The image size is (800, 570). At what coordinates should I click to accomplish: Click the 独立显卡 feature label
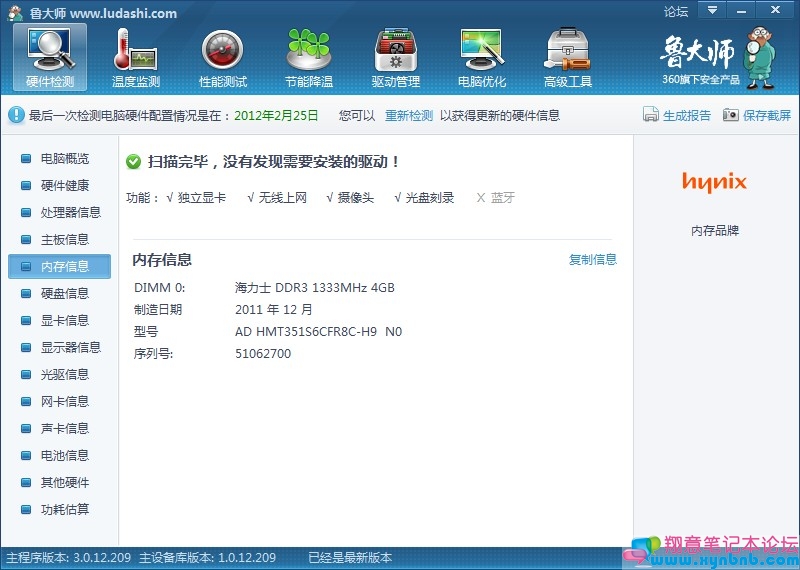[x=202, y=198]
